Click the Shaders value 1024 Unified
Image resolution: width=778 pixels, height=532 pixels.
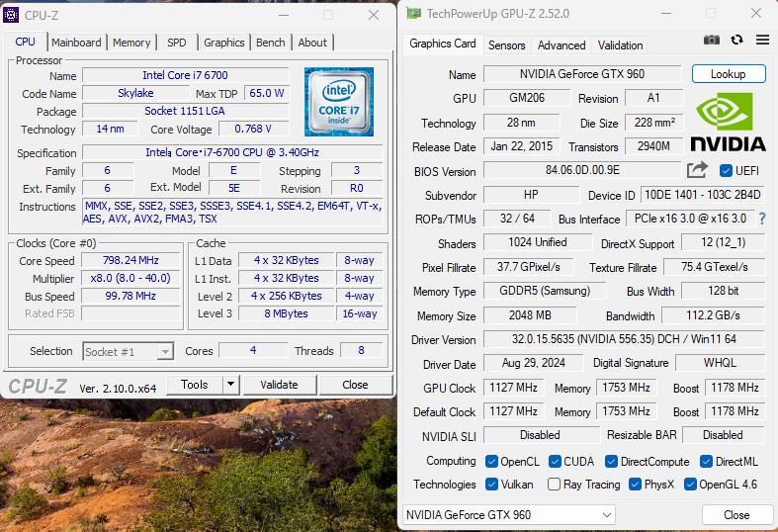[x=538, y=242]
